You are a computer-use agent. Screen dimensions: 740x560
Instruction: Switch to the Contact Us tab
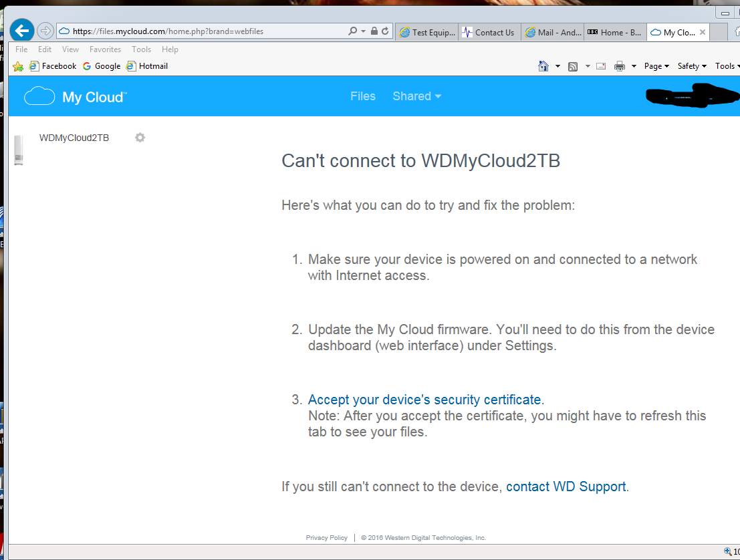click(x=489, y=32)
